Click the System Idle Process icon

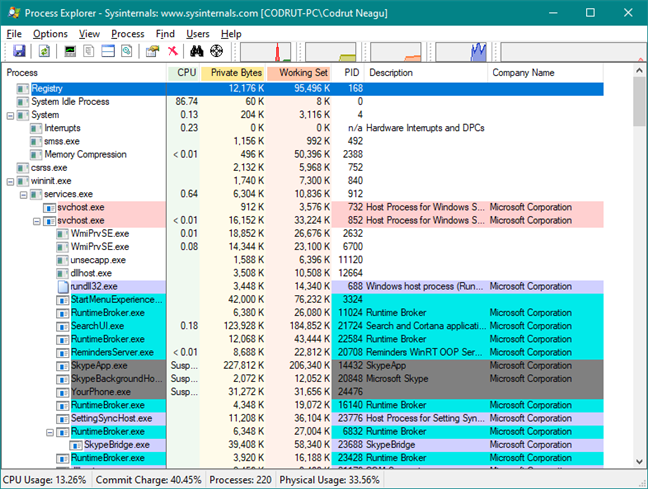pos(23,102)
